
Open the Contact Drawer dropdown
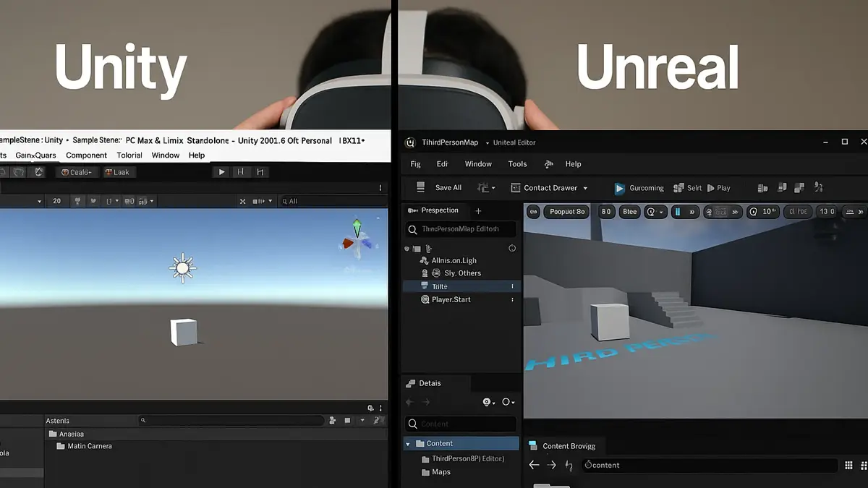click(549, 188)
